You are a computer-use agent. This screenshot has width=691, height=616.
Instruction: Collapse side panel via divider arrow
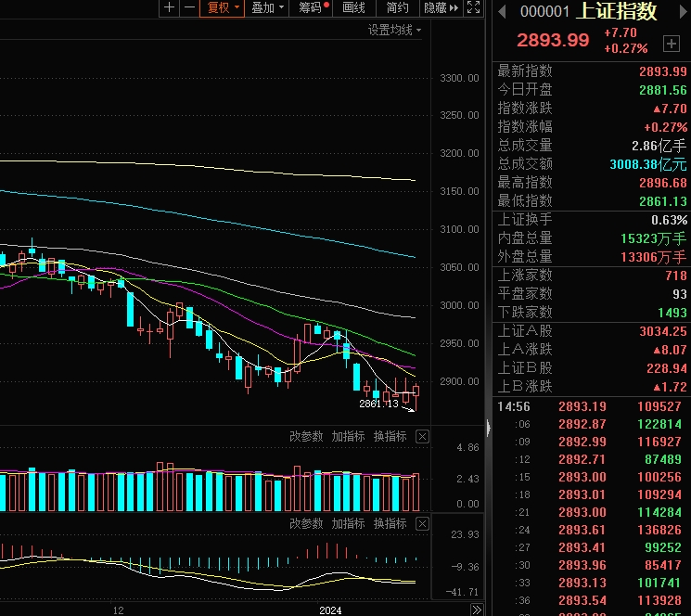[488, 428]
